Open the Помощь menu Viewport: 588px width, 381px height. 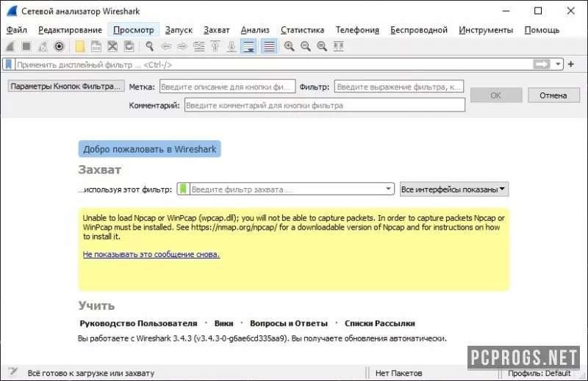(x=542, y=30)
